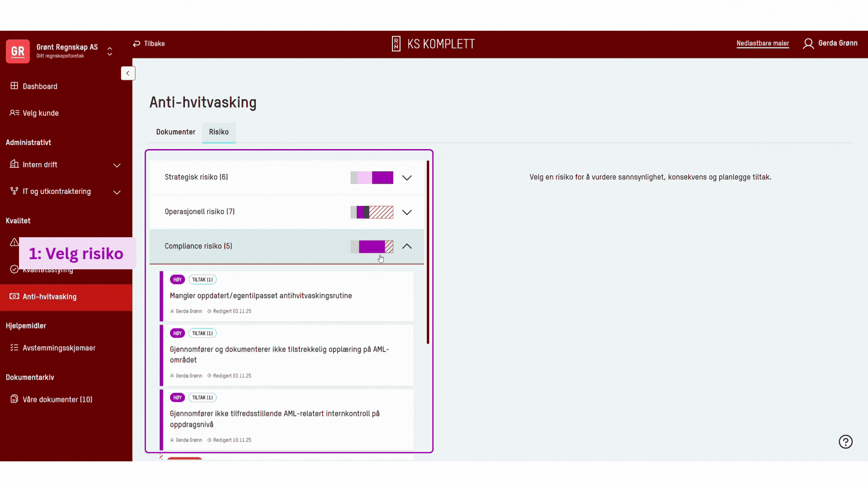The width and height of the screenshot is (868, 488).
Task: Expand Operasjonell risiko section chevron
Action: 407,212
